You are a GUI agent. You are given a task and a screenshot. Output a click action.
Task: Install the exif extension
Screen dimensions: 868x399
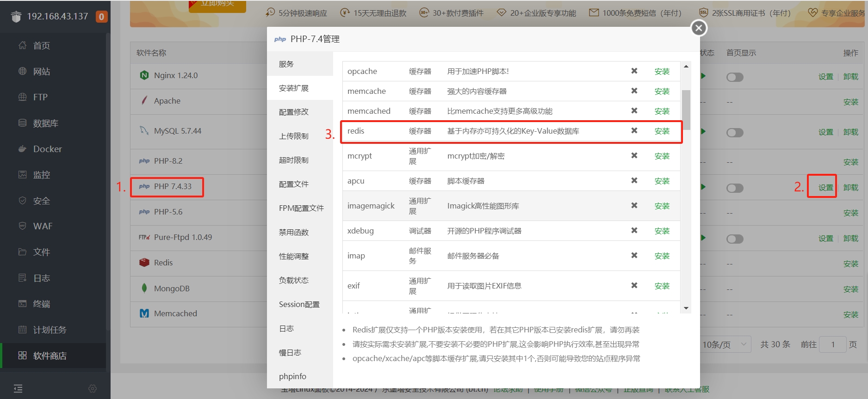tap(662, 286)
